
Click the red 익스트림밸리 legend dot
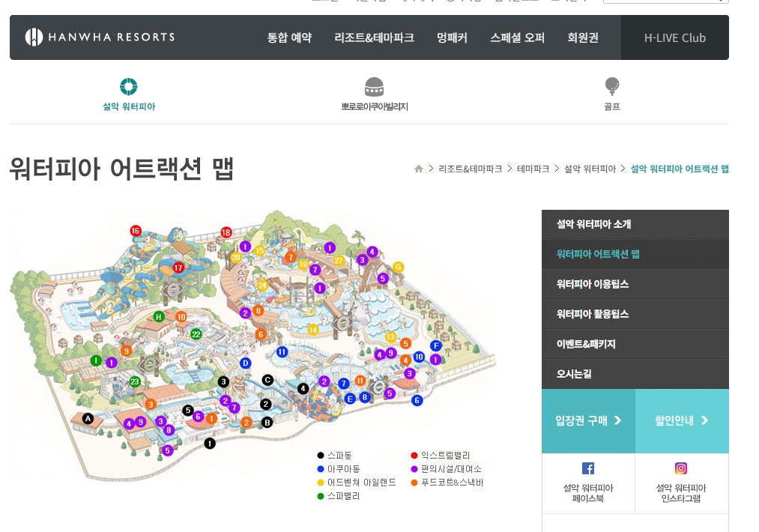pyautogui.click(x=414, y=456)
